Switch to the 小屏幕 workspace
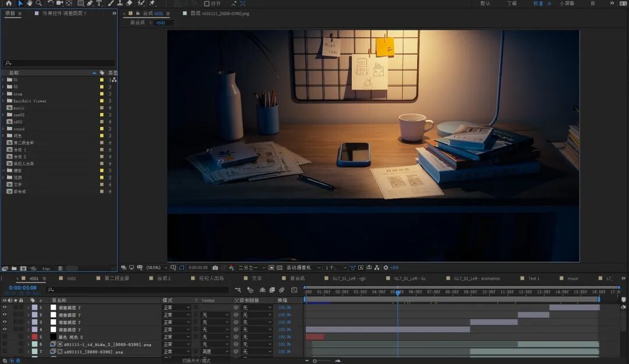This screenshot has height=364, width=629. coord(567,3)
